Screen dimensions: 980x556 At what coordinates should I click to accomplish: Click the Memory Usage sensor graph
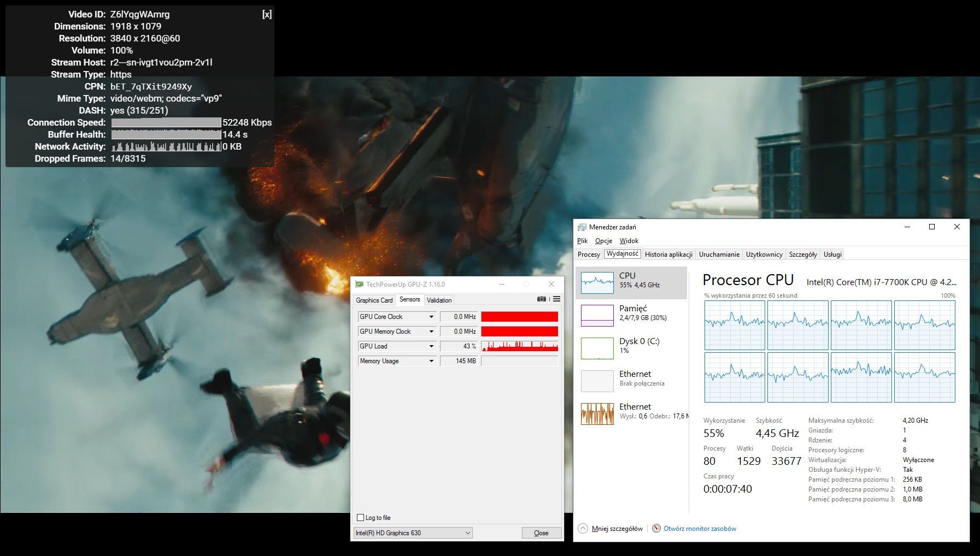[520, 361]
